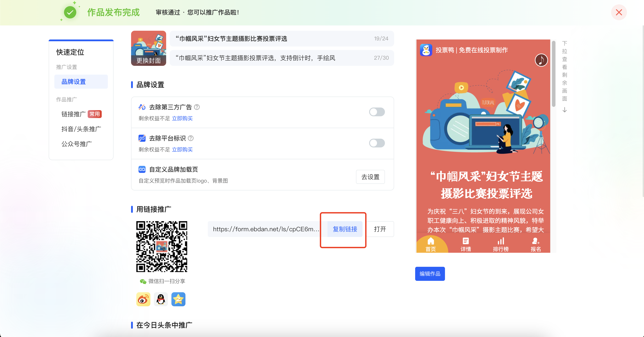The width and height of the screenshot is (644, 337).
Task: Toggle the music note icon in preview
Action: click(x=541, y=60)
